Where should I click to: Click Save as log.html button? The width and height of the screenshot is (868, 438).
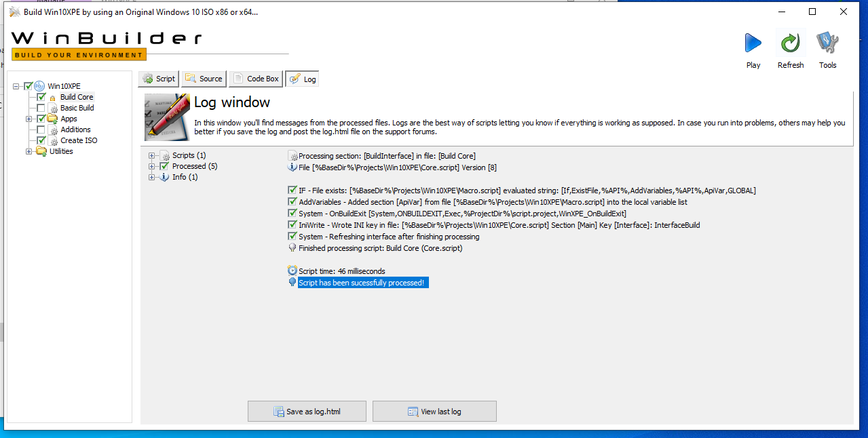coord(307,412)
